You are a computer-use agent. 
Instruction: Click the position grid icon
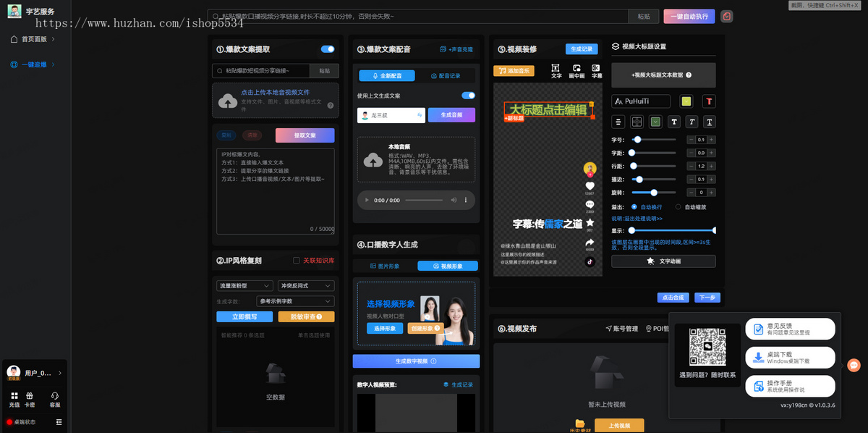point(637,122)
